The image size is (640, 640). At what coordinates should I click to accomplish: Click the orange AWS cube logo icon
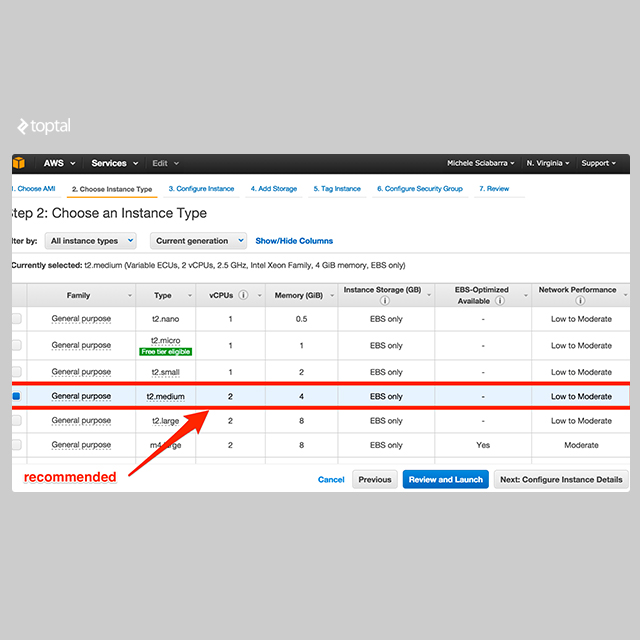coord(19,163)
